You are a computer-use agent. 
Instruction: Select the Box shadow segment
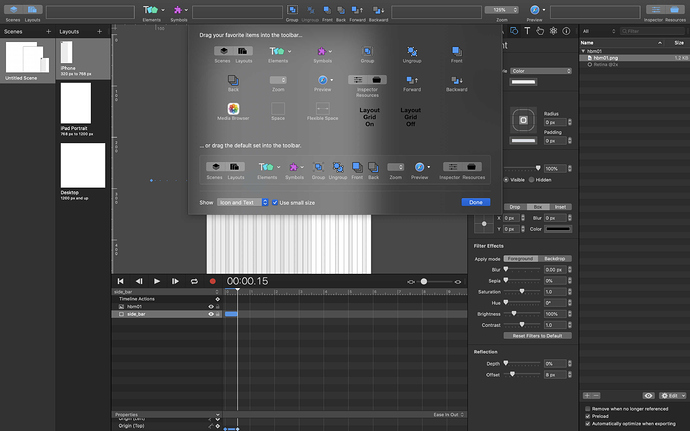[538, 207]
